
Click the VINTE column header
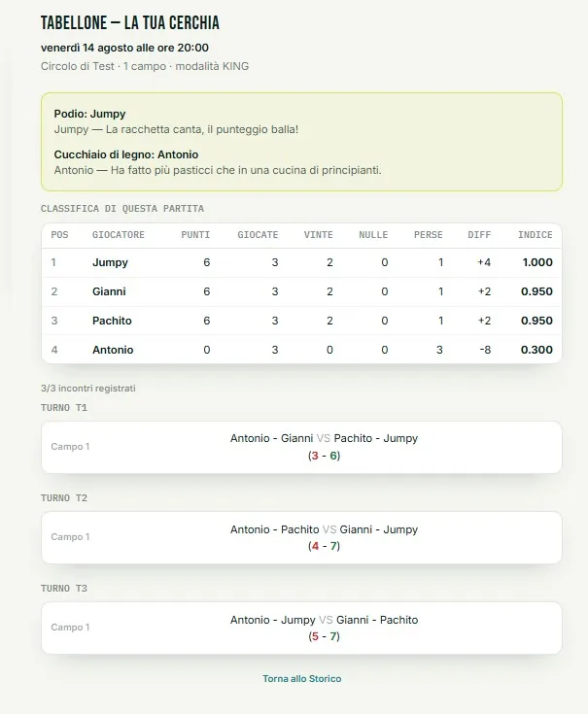coord(319,235)
